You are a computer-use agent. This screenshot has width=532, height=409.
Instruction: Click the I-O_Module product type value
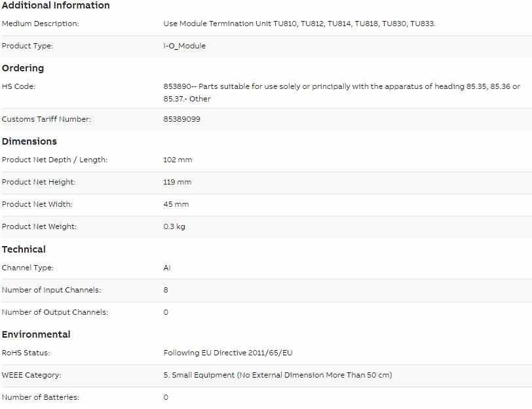pos(185,46)
